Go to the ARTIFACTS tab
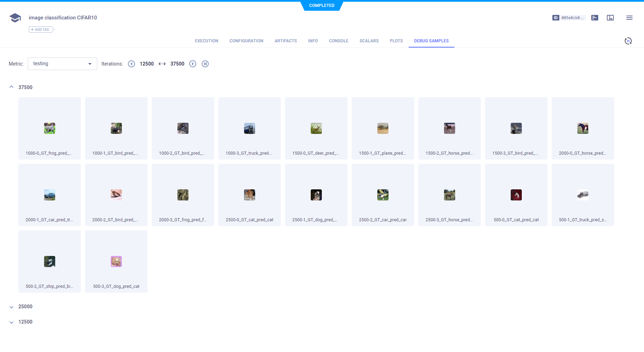The width and height of the screenshot is (644, 352). (x=285, y=41)
